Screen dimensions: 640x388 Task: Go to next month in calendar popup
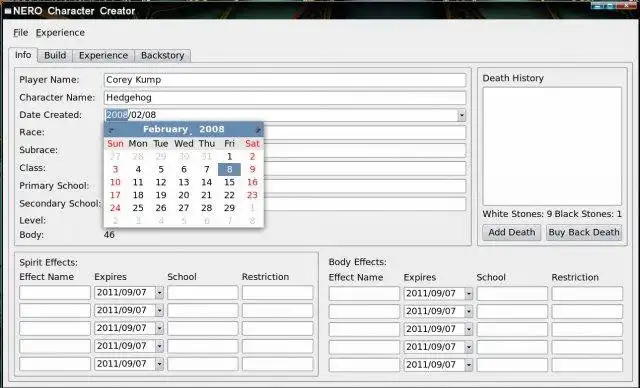tap(258, 130)
